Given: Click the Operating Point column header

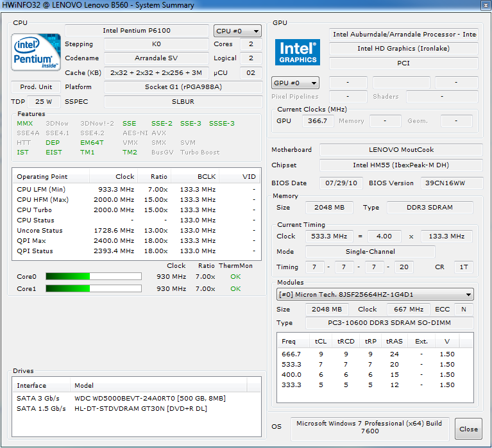Looking at the screenshot, I should [x=51, y=176].
